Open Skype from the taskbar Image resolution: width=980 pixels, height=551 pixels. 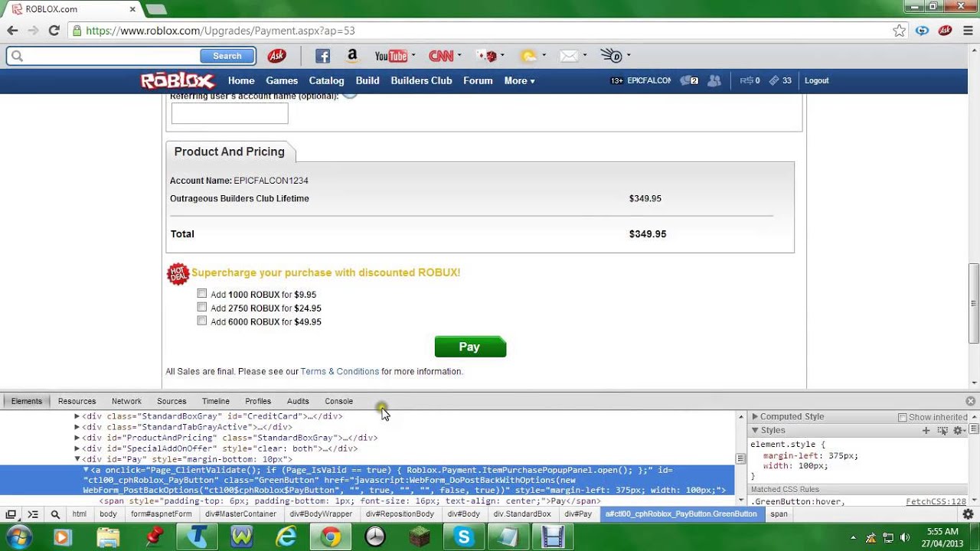[x=463, y=537]
